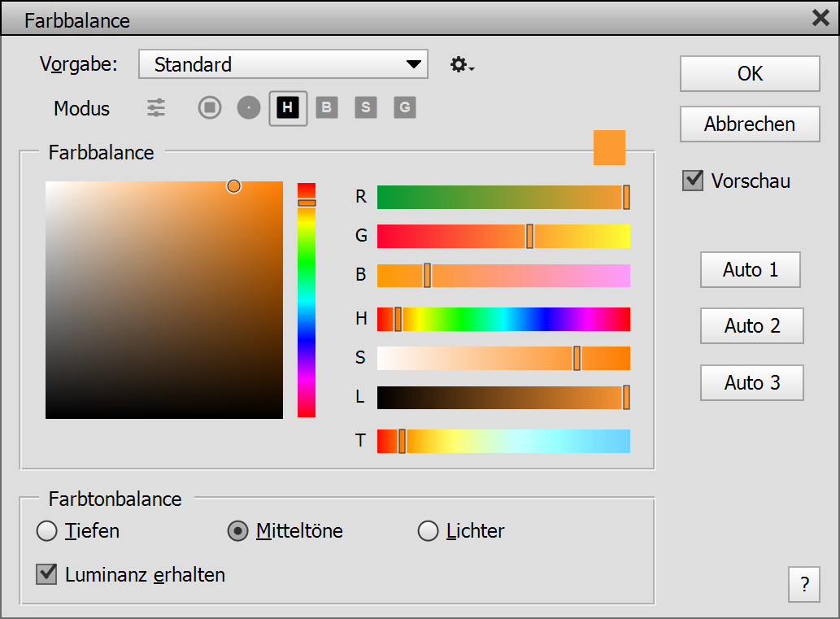Image resolution: width=840 pixels, height=619 pixels.
Task: Select the B mode icon
Action: [x=327, y=107]
